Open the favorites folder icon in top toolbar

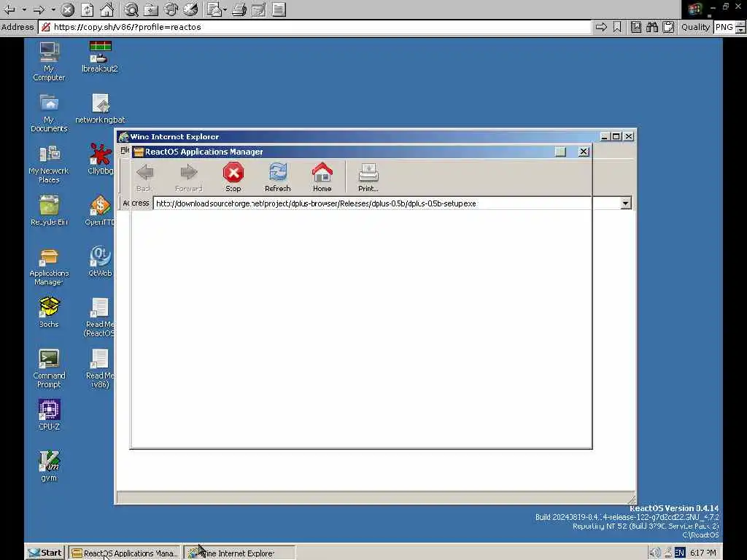(151, 9)
